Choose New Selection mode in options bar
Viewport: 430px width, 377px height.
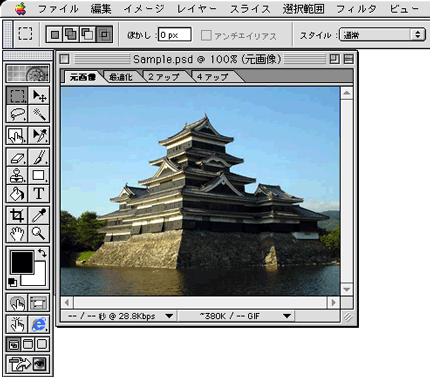click(55, 34)
